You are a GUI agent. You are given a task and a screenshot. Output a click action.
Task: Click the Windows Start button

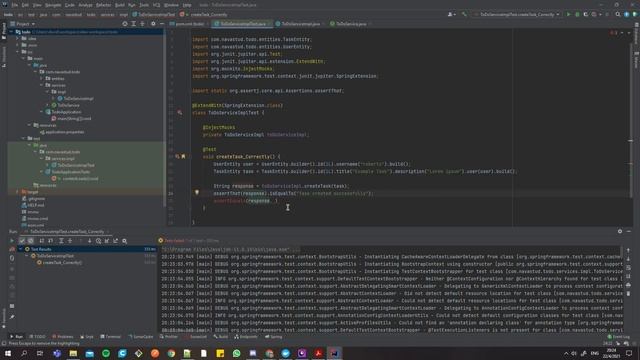coord(8,353)
